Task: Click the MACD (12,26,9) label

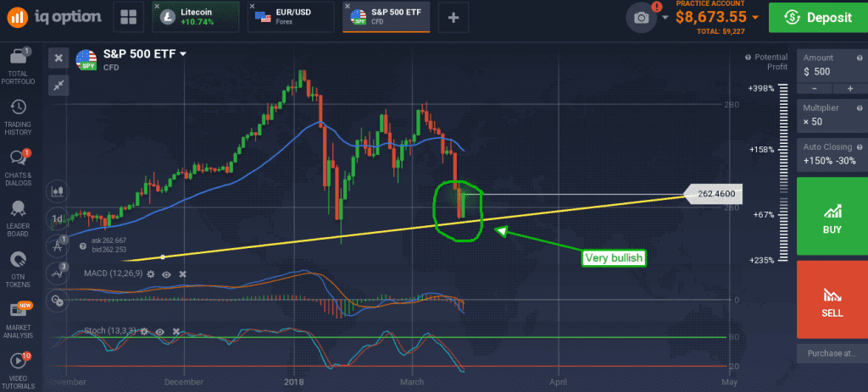Action: (x=113, y=273)
